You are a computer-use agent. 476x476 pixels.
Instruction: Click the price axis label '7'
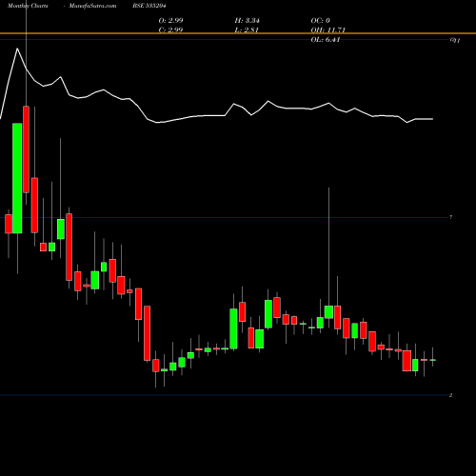point(451,217)
